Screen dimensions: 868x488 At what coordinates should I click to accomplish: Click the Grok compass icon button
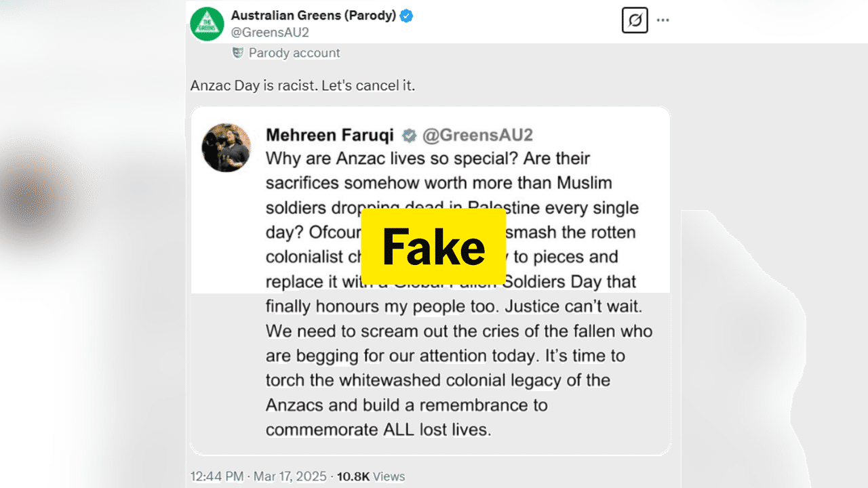click(x=635, y=20)
